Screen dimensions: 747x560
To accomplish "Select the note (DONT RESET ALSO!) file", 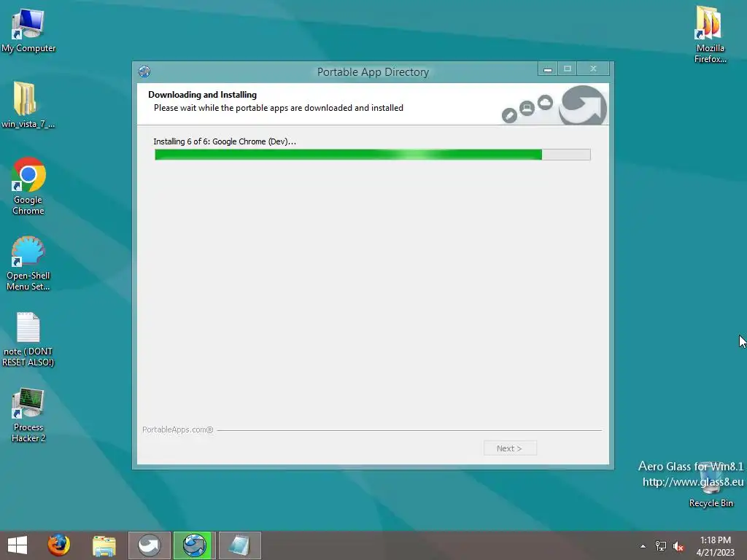I will [x=28, y=339].
